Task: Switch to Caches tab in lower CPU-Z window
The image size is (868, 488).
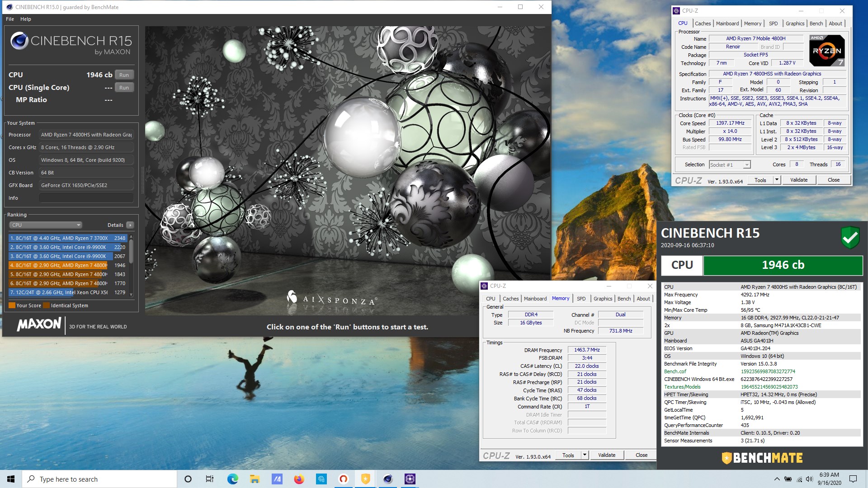Action: [x=511, y=299]
